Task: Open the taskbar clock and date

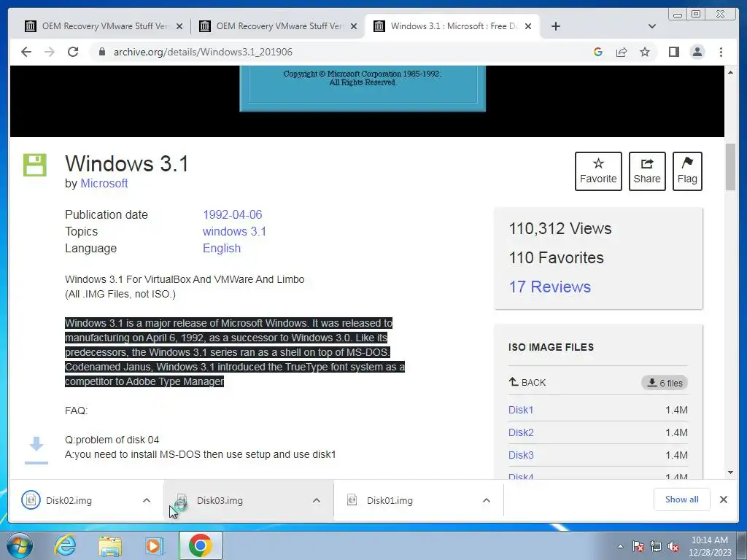Action: click(x=709, y=546)
